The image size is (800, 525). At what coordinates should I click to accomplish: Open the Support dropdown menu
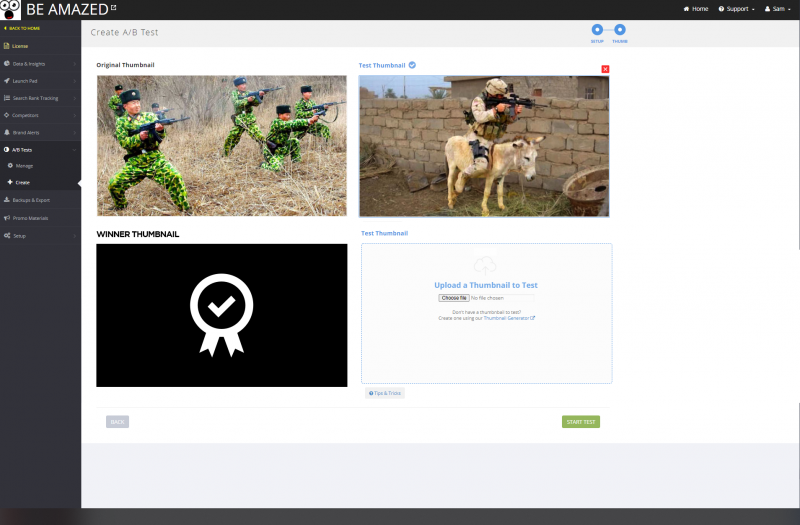tap(736, 9)
